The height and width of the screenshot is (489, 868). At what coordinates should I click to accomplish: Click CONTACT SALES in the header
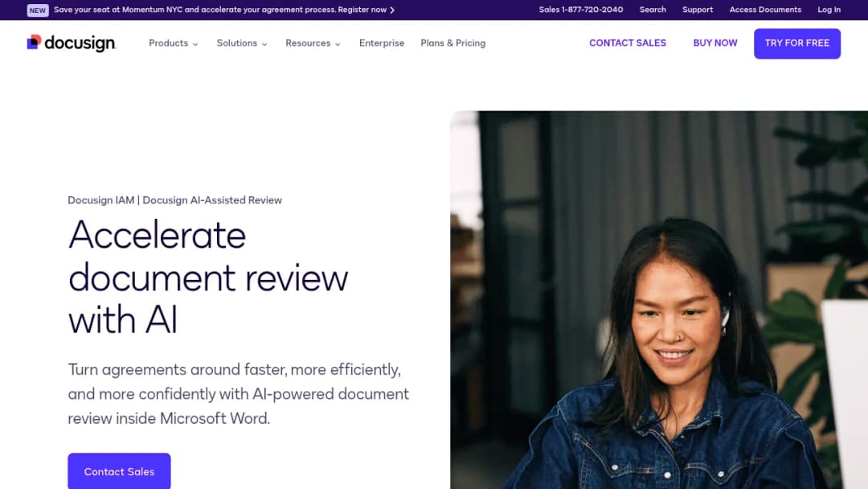(627, 43)
